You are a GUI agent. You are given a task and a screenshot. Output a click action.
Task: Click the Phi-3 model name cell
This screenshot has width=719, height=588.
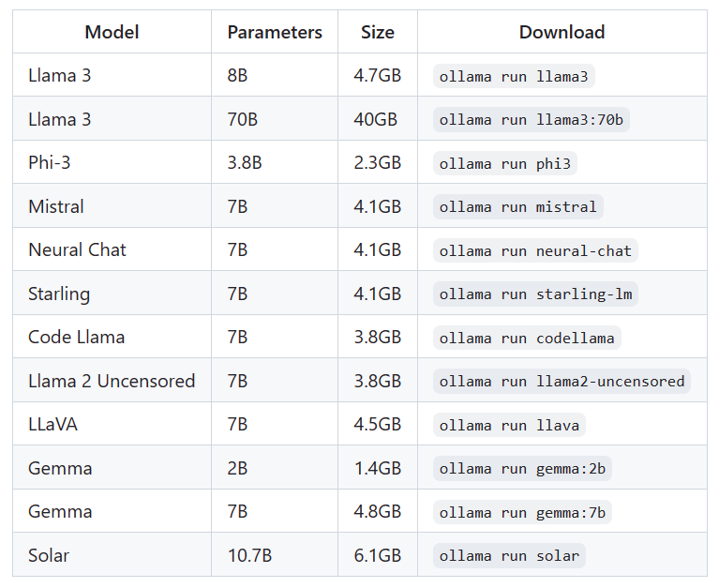(x=50, y=163)
